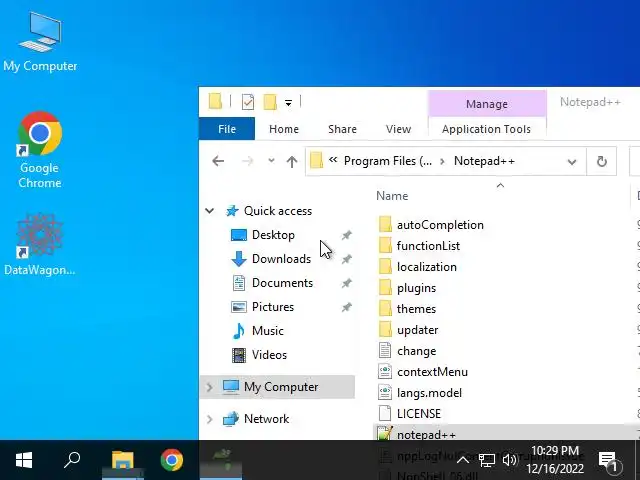The height and width of the screenshot is (480, 640).
Task: Switch to the View ribbon tab
Action: [x=398, y=129]
